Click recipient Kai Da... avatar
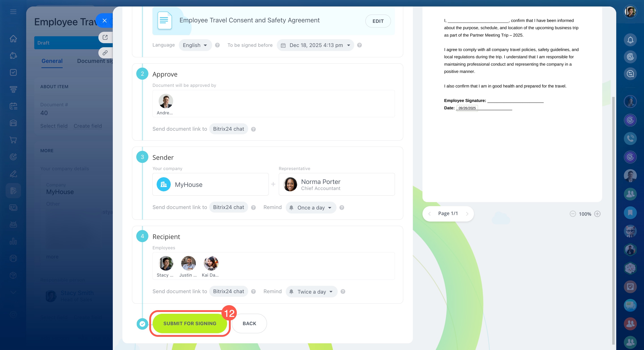644x350 pixels. point(211,263)
